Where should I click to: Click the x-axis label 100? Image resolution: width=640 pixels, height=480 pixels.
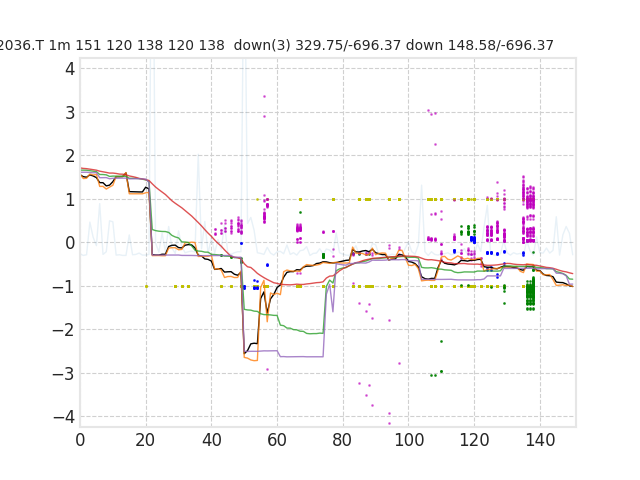point(409,440)
